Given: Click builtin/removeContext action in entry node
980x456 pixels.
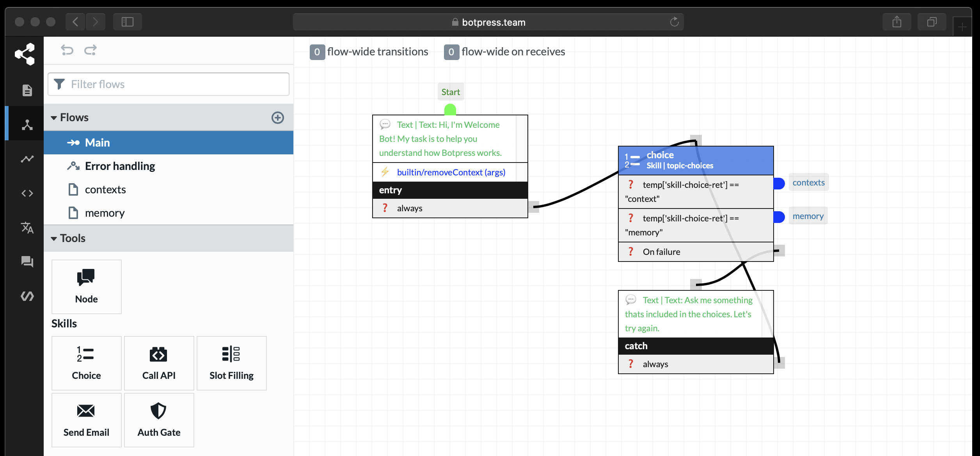Looking at the screenshot, I should click(x=451, y=172).
